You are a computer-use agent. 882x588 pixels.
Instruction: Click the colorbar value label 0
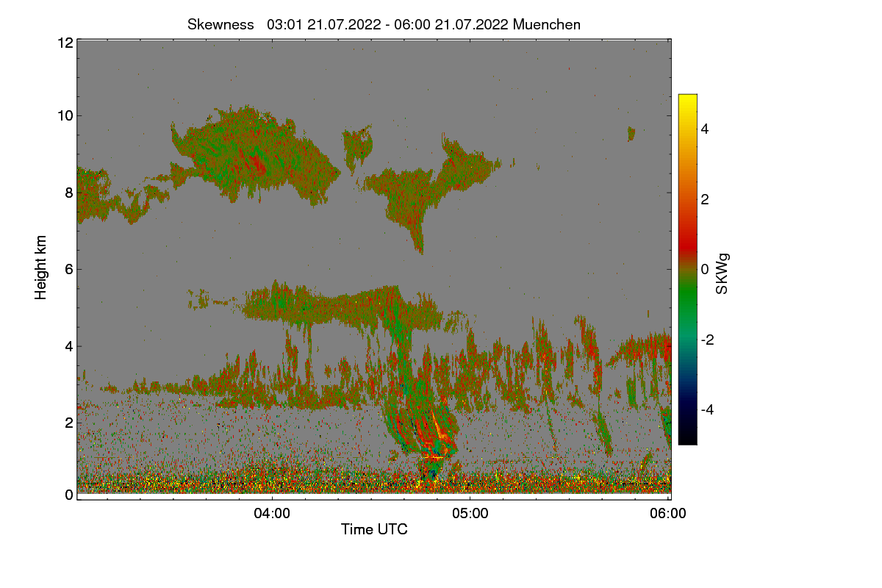[x=705, y=269]
